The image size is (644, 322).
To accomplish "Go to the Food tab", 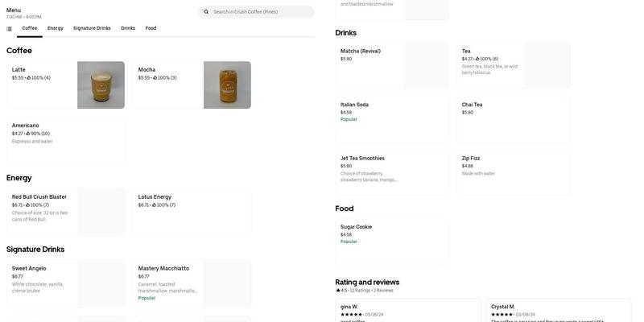I will [151, 28].
